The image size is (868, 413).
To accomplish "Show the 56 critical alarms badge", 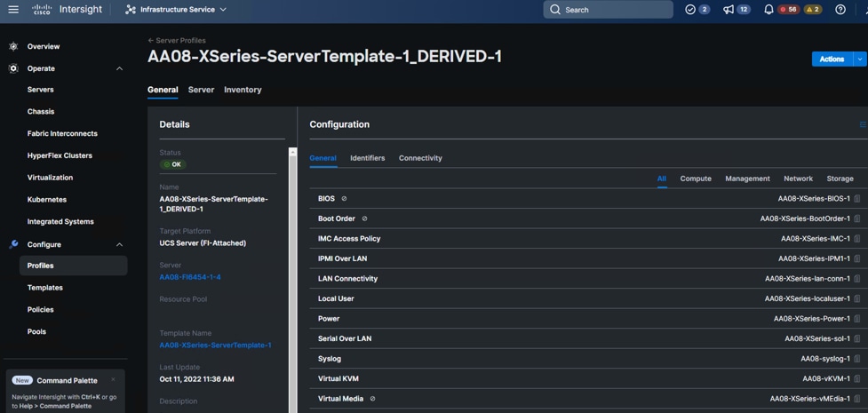I will (x=788, y=10).
